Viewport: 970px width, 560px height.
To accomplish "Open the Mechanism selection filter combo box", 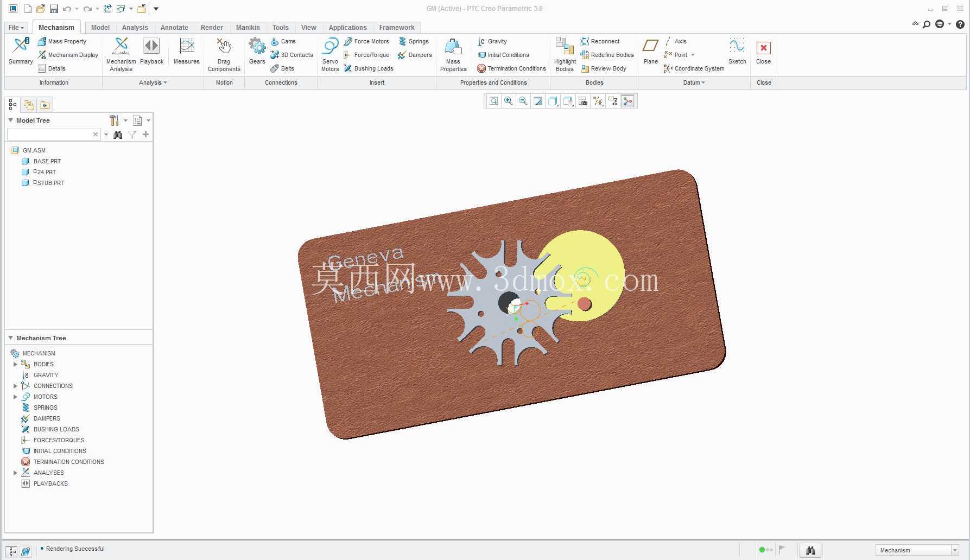I will point(917,550).
